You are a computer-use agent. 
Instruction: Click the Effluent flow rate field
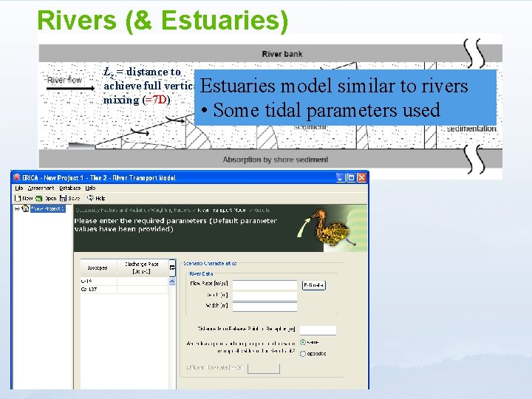click(x=264, y=369)
